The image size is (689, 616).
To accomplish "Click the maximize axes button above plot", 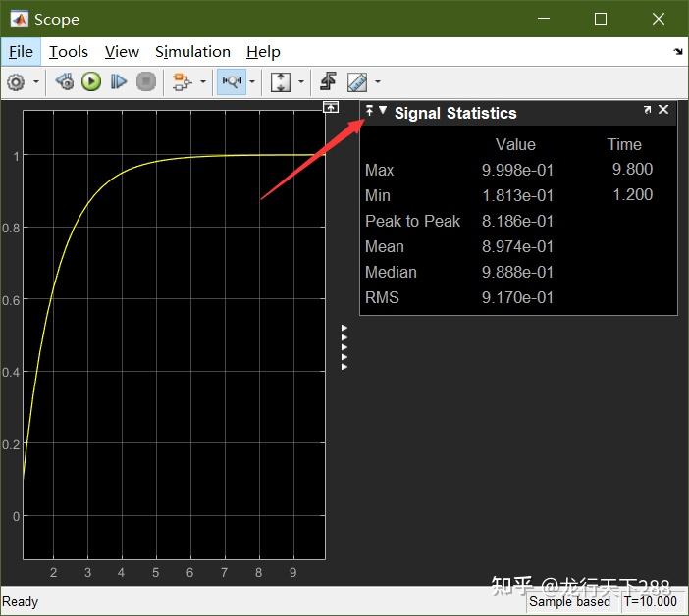I will [x=331, y=107].
